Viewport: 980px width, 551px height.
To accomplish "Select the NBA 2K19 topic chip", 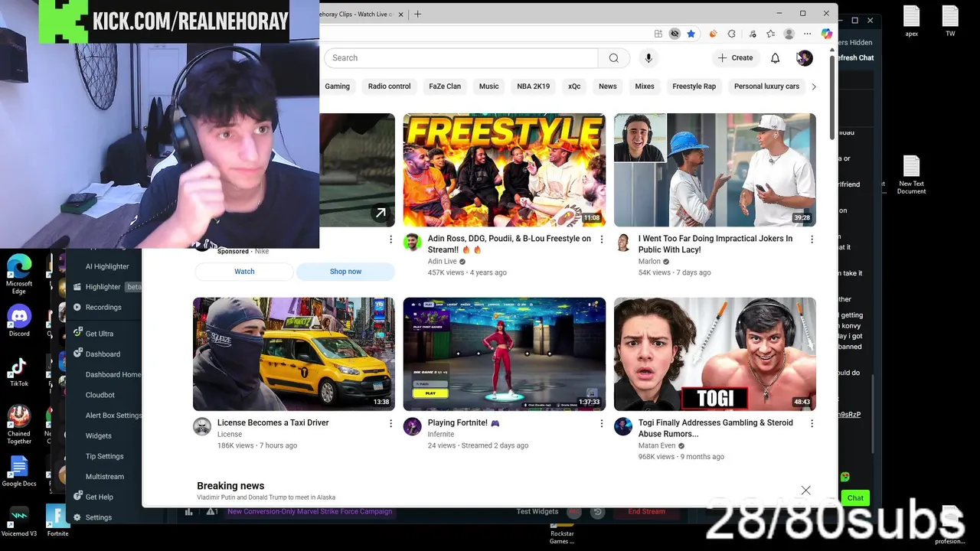I will point(533,86).
